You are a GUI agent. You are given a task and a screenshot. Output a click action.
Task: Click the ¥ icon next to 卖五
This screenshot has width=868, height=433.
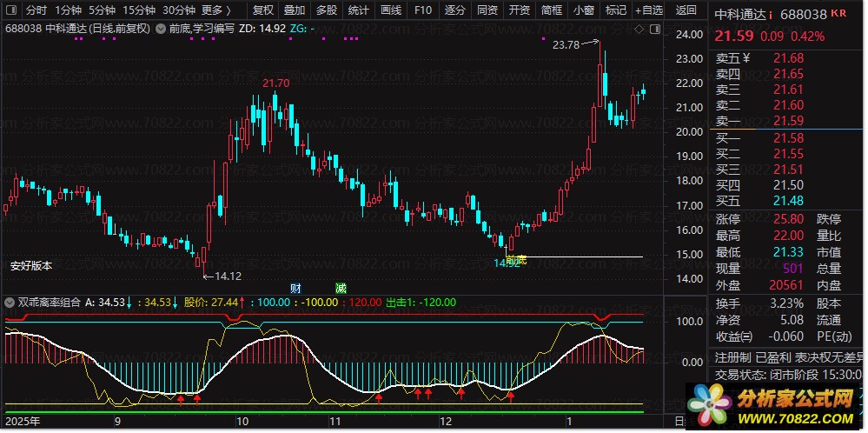745,58
